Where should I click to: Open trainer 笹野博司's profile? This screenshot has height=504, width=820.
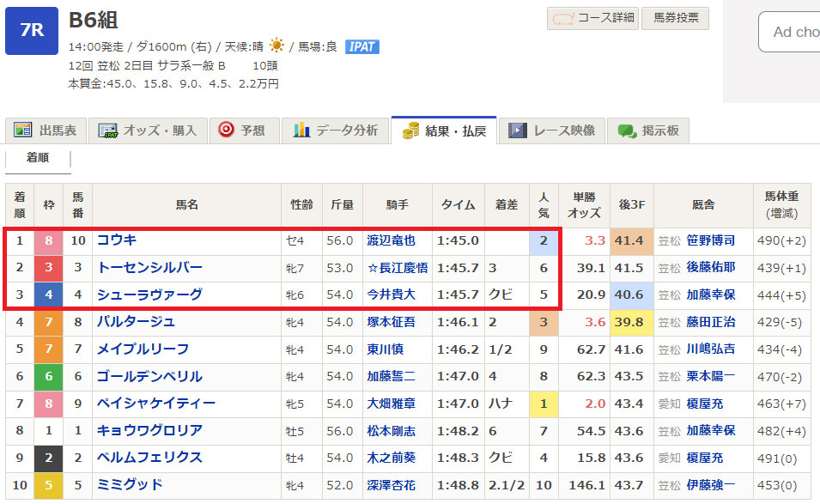[x=711, y=240]
